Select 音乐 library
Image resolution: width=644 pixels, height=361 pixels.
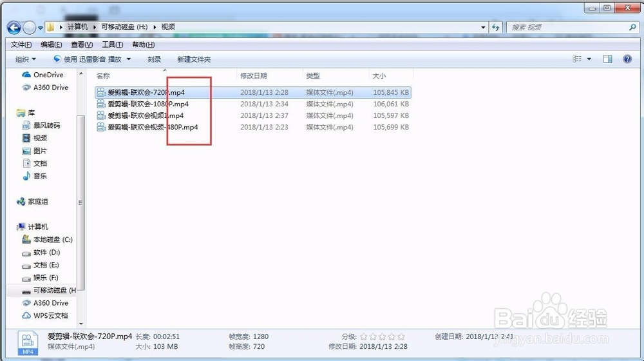coord(35,176)
